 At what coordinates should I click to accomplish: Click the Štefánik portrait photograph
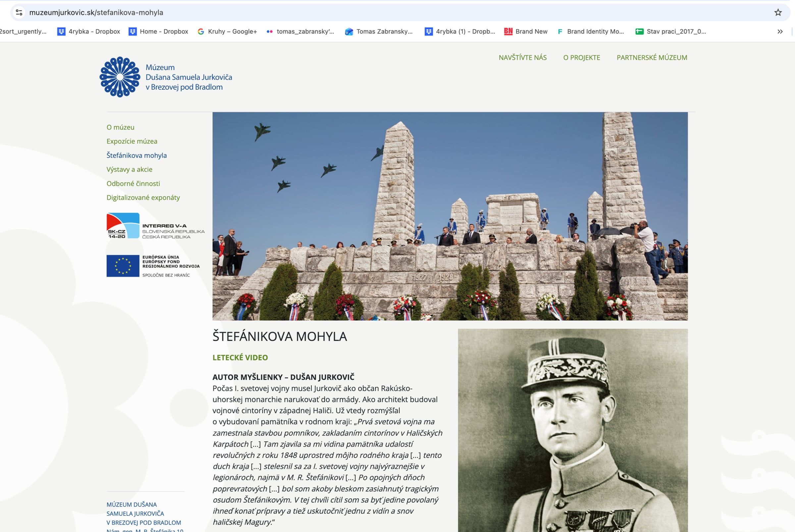573,430
